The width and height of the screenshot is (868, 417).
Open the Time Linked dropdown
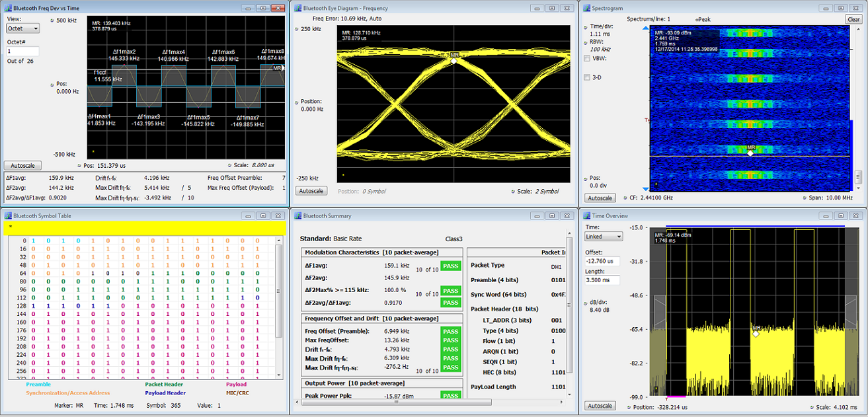coord(604,236)
